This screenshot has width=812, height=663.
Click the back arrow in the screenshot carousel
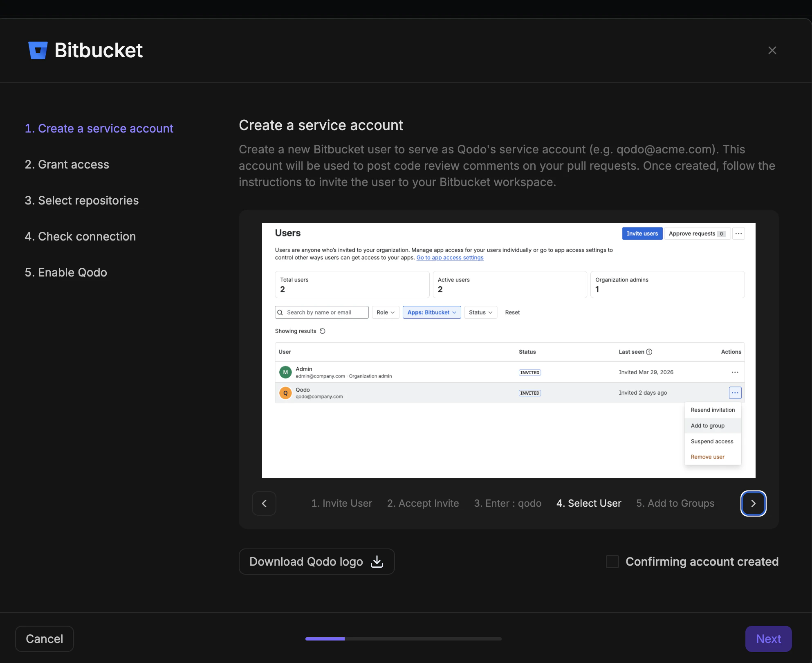pyautogui.click(x=264, y=503)
